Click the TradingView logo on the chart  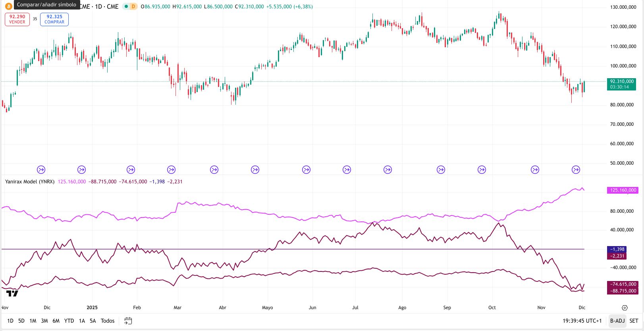pos(12,293)
